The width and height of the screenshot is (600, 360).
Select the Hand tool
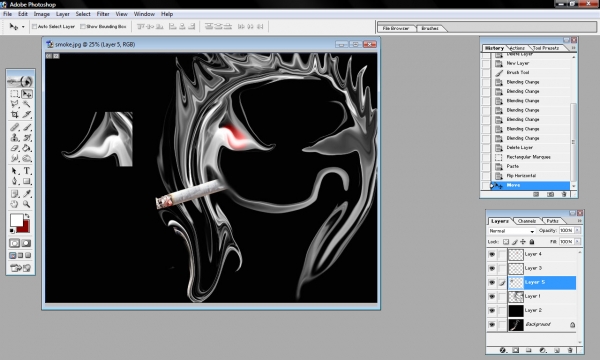pos(15,204)
